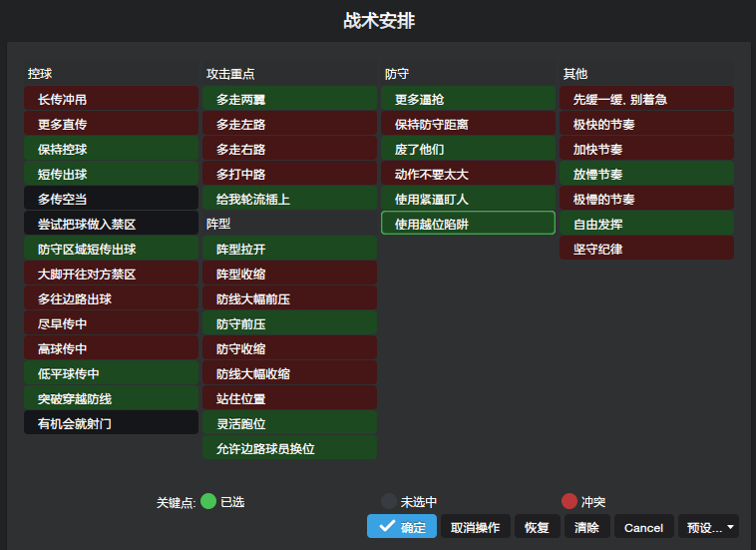Click the Cancel button
The height and width of the screenshot is (550, 756).
[x=643, y=527]
